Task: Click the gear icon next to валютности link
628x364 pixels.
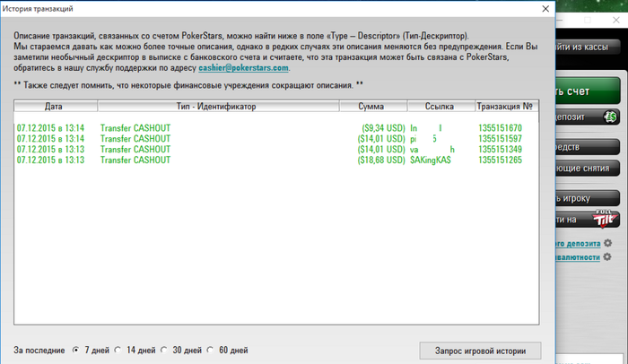Action: 607,256
